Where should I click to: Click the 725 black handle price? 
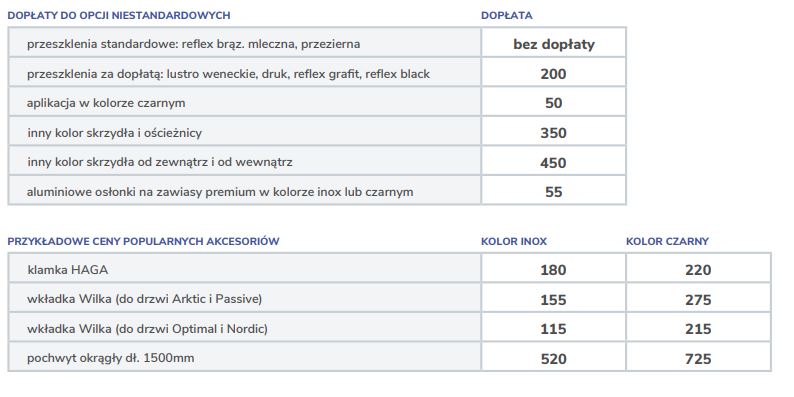(x=698, y=359)
